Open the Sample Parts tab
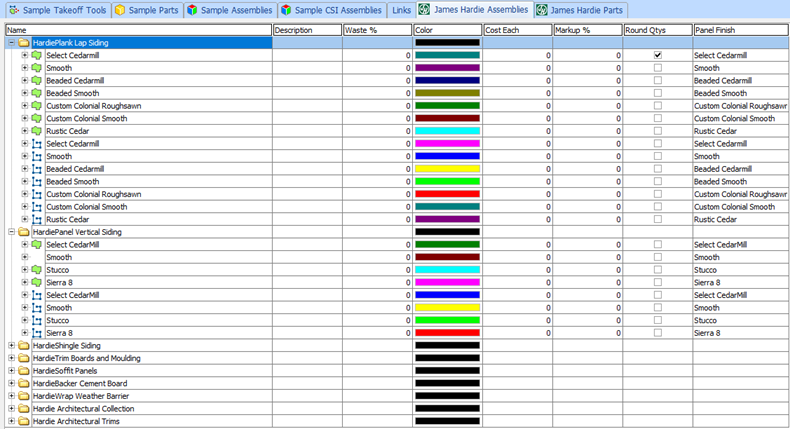 [x=147, y=10]
